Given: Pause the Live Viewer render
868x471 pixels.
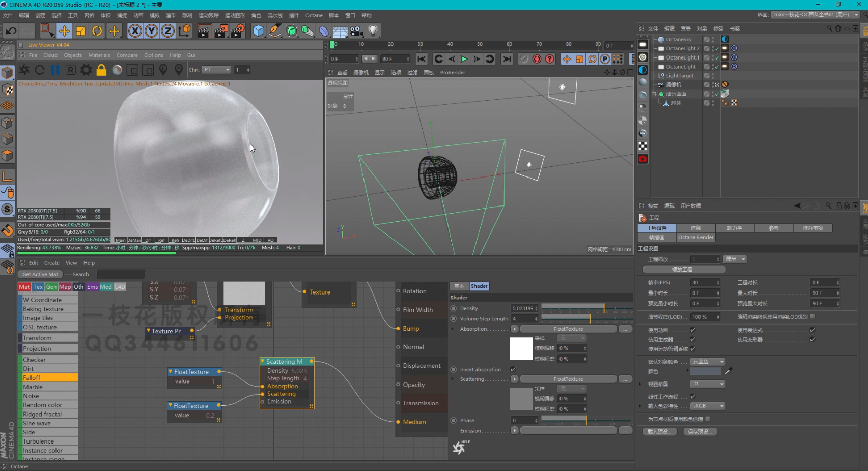Looking at the screenshot, I should pyautogui.click(x=55, y=70).
